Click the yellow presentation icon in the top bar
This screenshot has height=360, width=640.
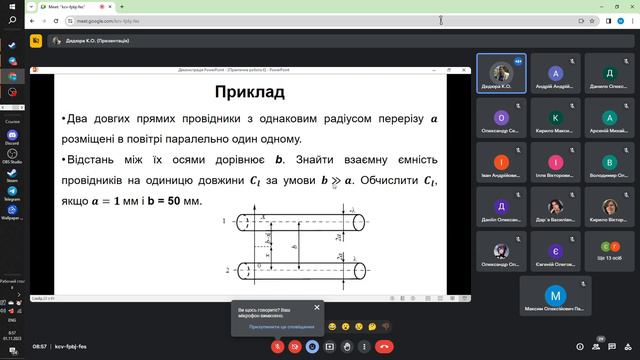click(x=36, y=41)
